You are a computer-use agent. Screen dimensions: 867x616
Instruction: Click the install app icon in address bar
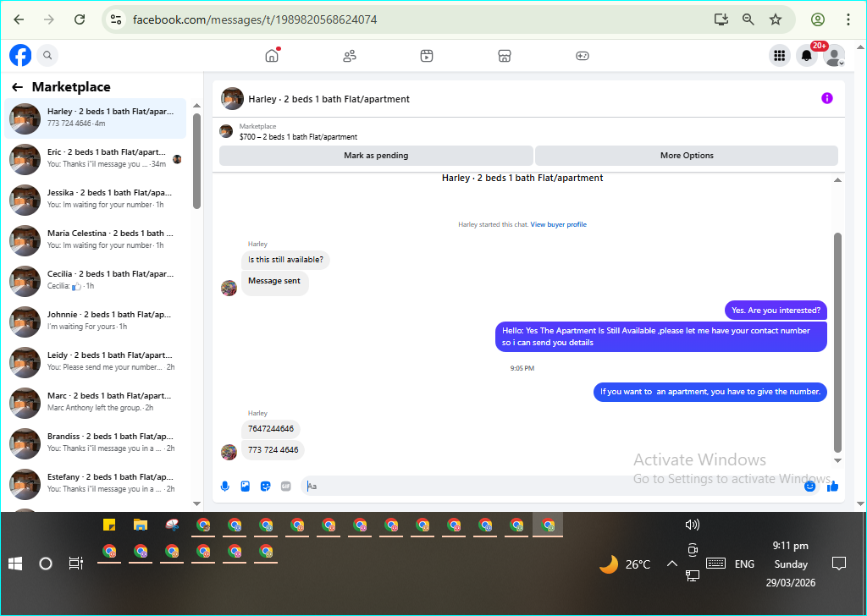pyautogui.click(x=721, y=19)
